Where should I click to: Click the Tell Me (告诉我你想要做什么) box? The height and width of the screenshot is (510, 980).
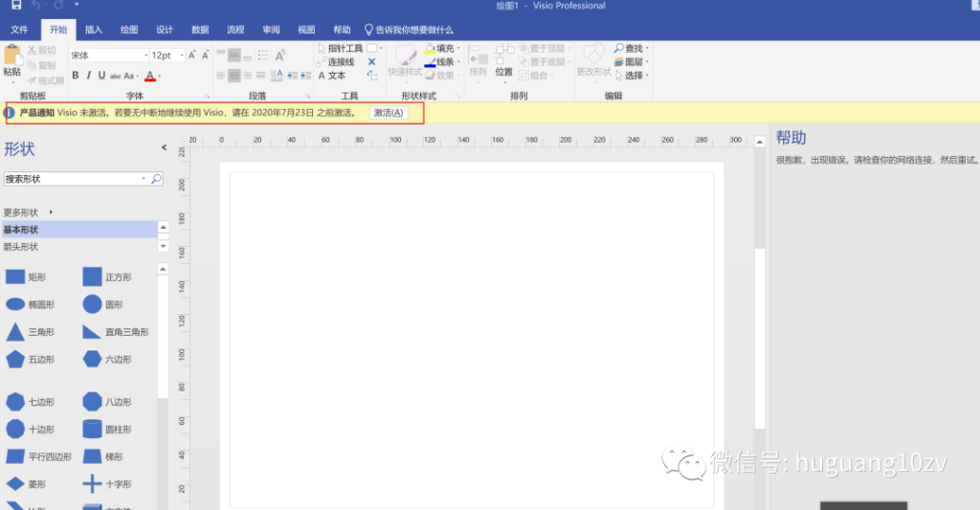(410, 30)
